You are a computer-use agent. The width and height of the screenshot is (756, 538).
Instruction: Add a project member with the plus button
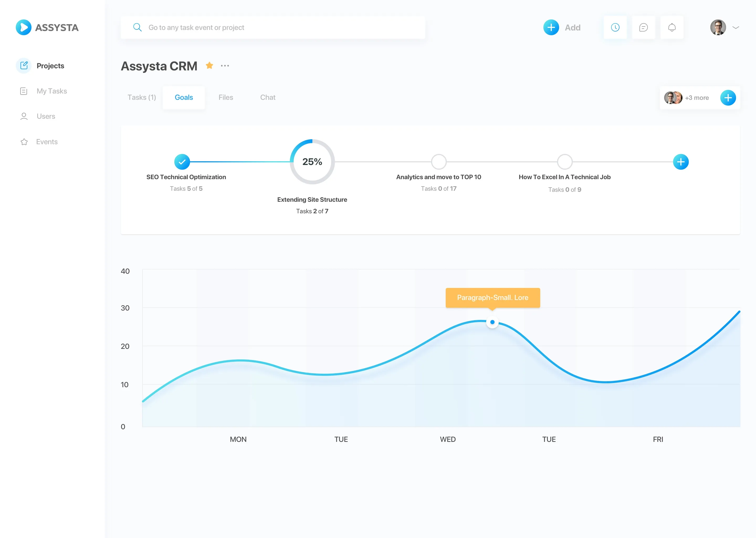728,98
